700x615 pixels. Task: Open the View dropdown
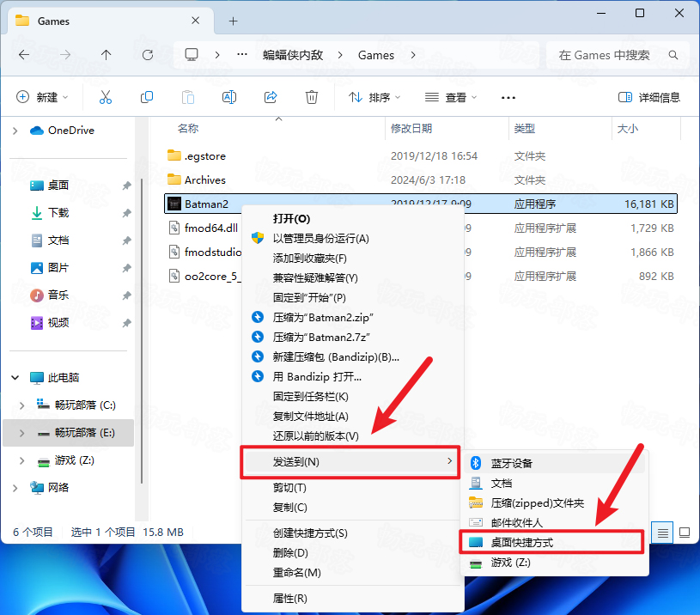(x=450, y=97)
